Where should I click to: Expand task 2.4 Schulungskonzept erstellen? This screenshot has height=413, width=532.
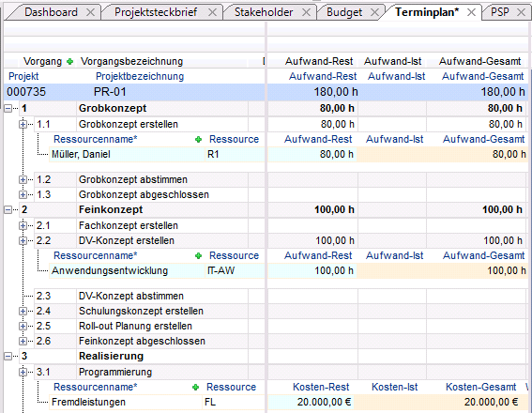coord(23,312)
